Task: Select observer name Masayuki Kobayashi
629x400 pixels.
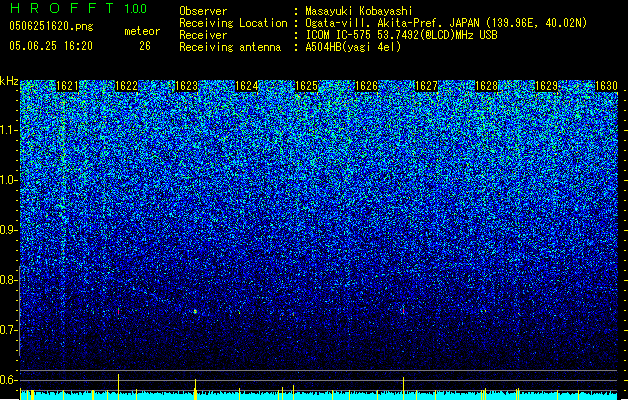Action: [x=359, y=11]
